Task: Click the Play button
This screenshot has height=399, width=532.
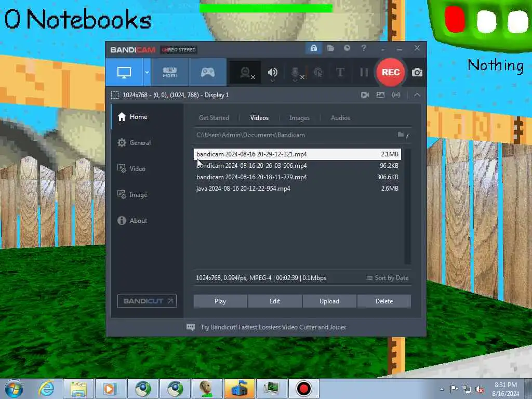Action: [x=220, y=301]
